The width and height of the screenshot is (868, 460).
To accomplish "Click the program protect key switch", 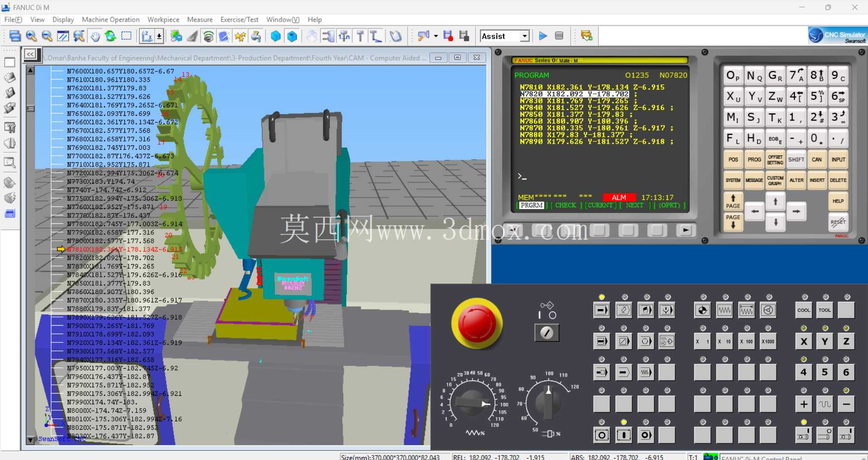I will 547,333.
